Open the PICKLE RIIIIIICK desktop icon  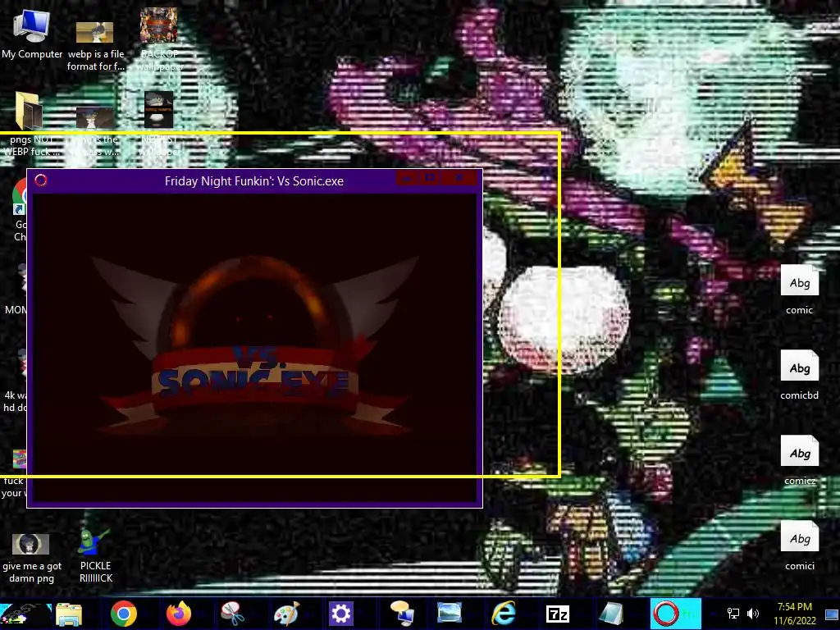point(95,555)
